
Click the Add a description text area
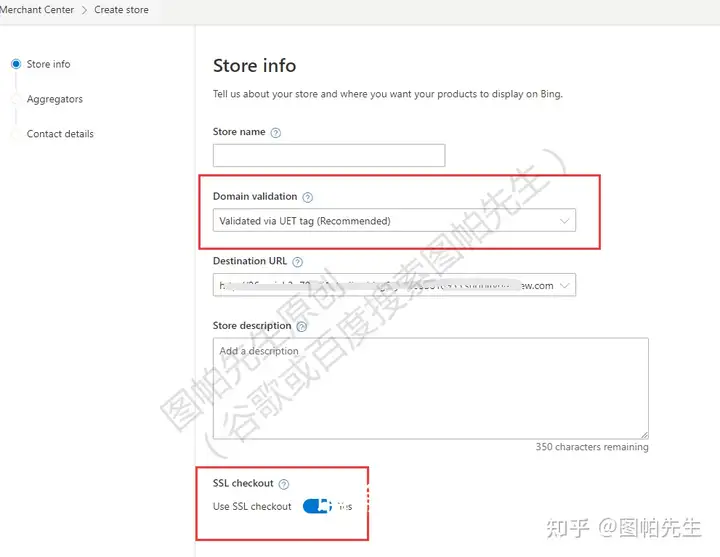coord(431,388)
